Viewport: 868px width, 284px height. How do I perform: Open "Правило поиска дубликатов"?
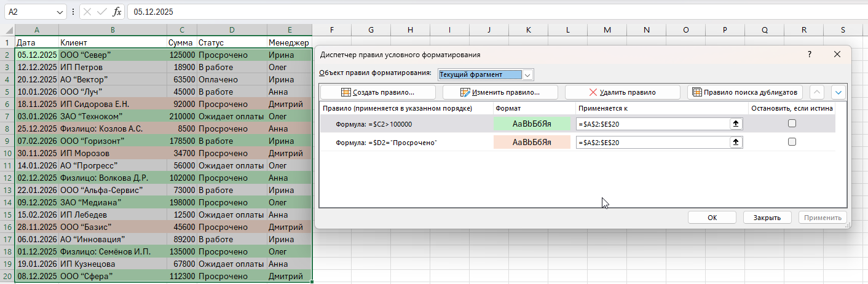pyautogui.click(x=744, y=92)
